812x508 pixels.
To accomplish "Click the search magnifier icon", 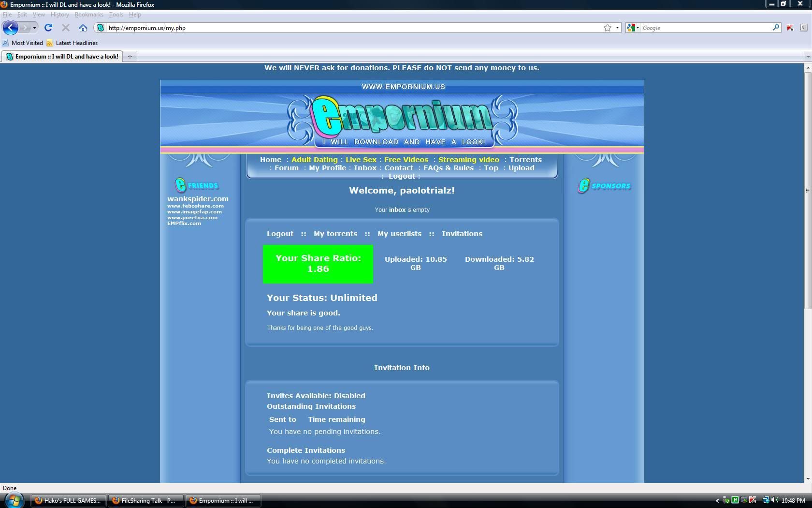I will tap(776, 28).
